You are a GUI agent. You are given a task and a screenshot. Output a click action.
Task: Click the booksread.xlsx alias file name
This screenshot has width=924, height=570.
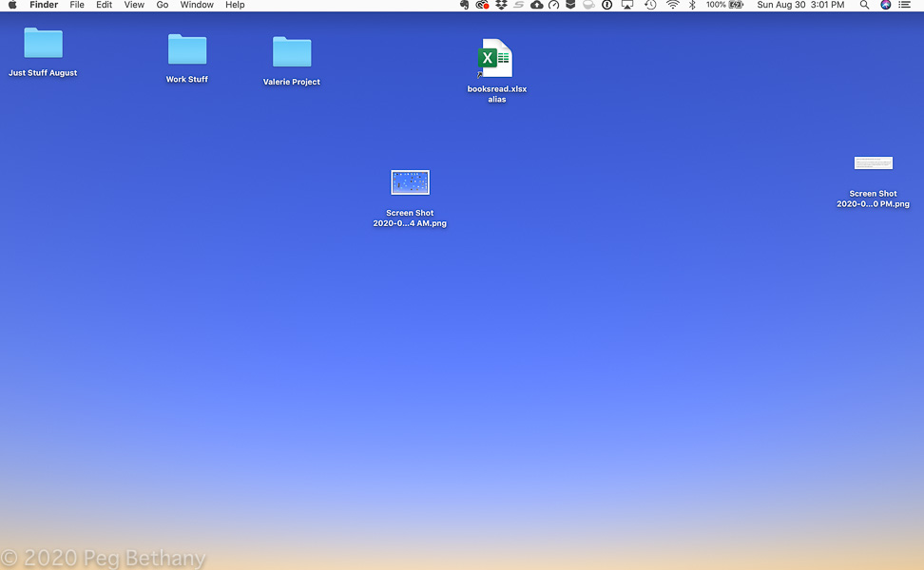coord(497,94)
